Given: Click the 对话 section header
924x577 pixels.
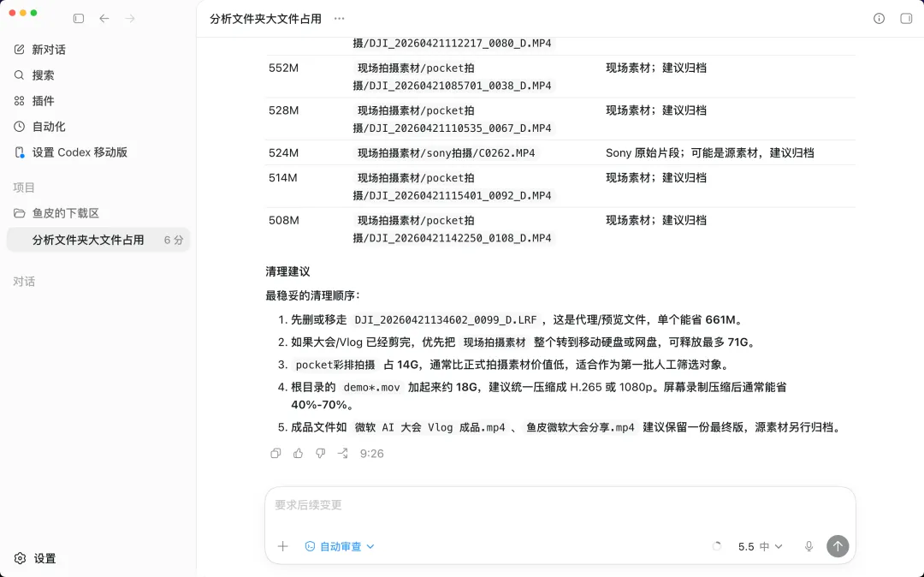Looking at the screenshot, I should tap(24, 282).
